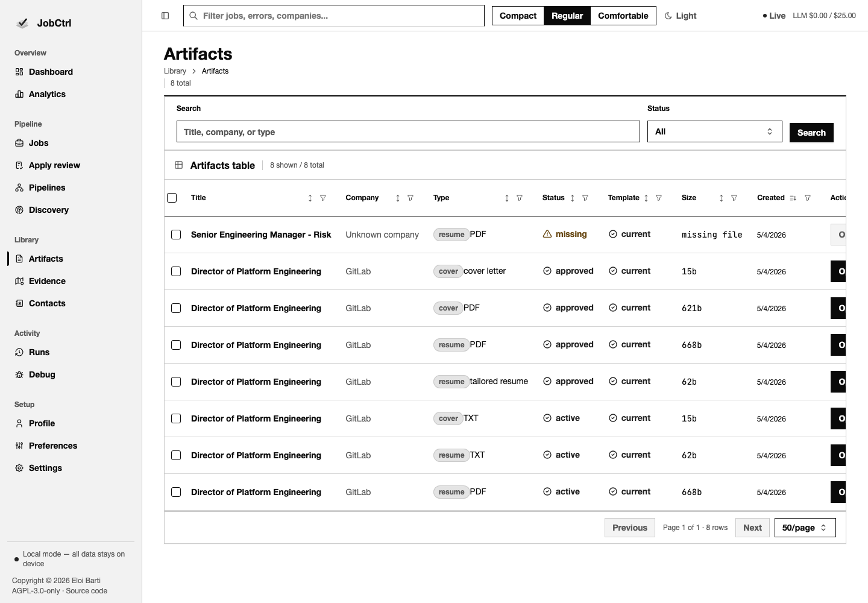
Task: Check the 621b cover PDF row checkbox
Action: (176, 308)
